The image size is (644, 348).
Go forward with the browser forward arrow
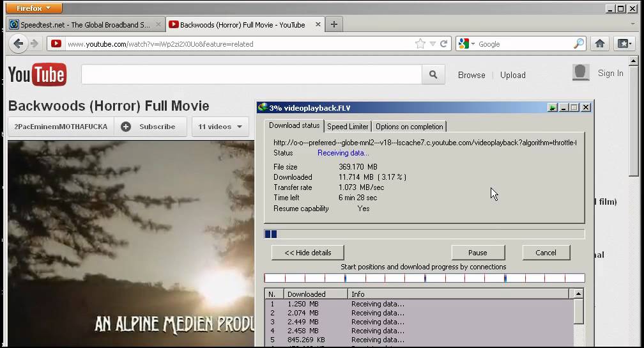[x=34, y=43]
